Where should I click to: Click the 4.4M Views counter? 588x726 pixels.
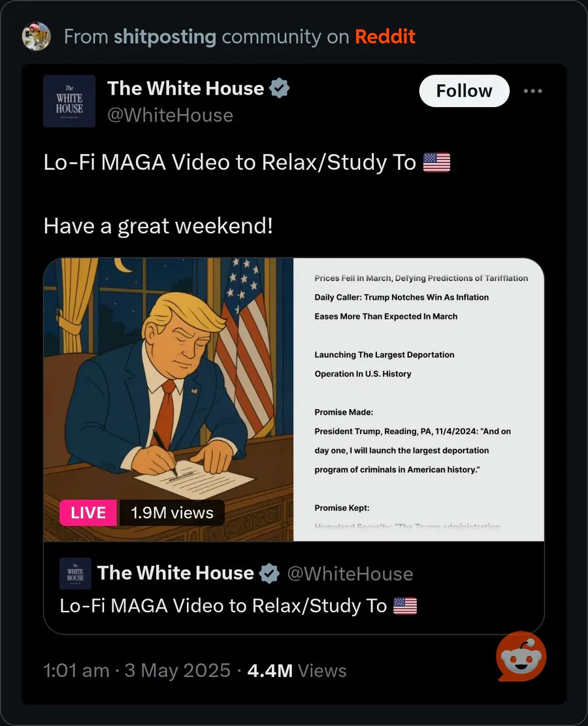tap(297, 670)
